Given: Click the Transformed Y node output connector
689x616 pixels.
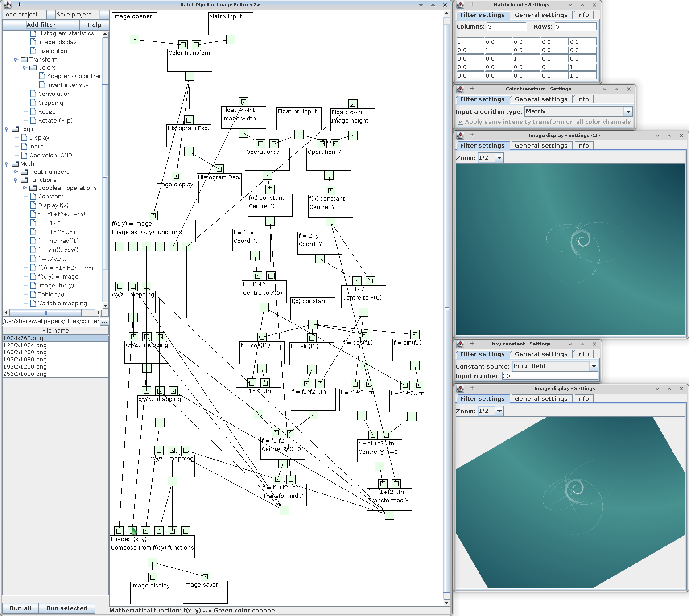Looking at the screenshot, I should pyautogui.click(x=389, y=515).
